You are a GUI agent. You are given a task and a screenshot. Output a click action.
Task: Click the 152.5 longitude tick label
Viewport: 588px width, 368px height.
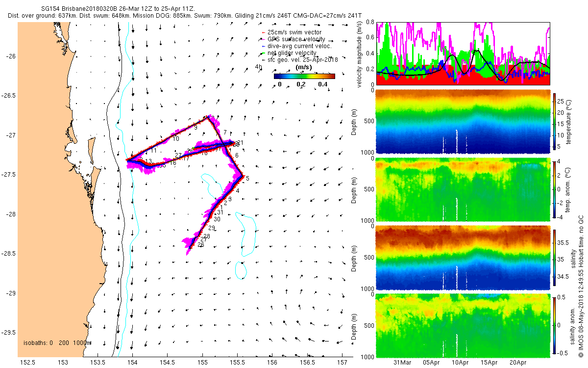(27, 363)
